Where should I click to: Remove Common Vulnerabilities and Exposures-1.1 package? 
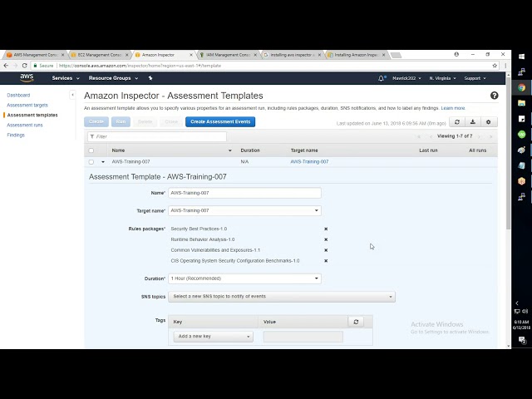pos(326,250)
